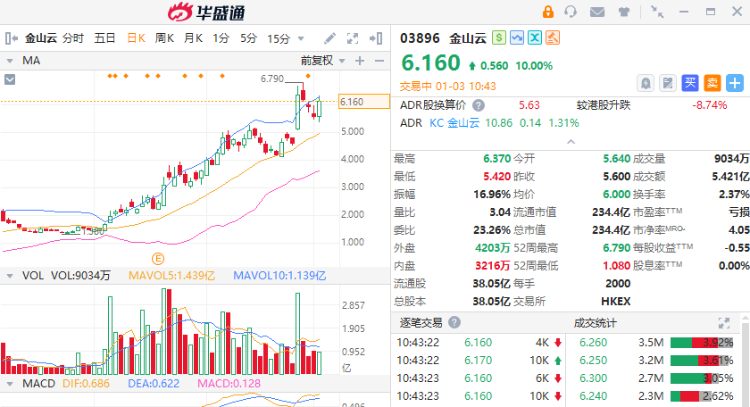Click the 最高 value 6.370
Viewport: 750px width, 407px height.
[x=497, y=158]
